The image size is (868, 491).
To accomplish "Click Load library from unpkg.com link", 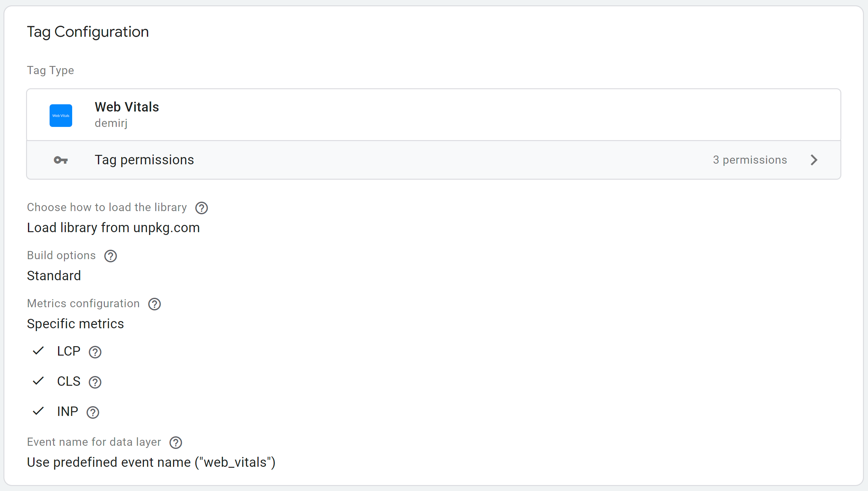I will click(113, 227).
